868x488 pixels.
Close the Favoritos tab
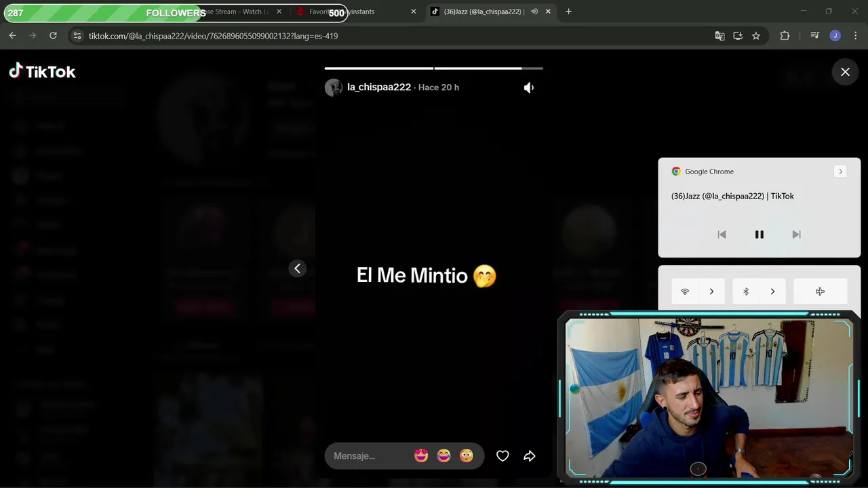tap(414, 12)
